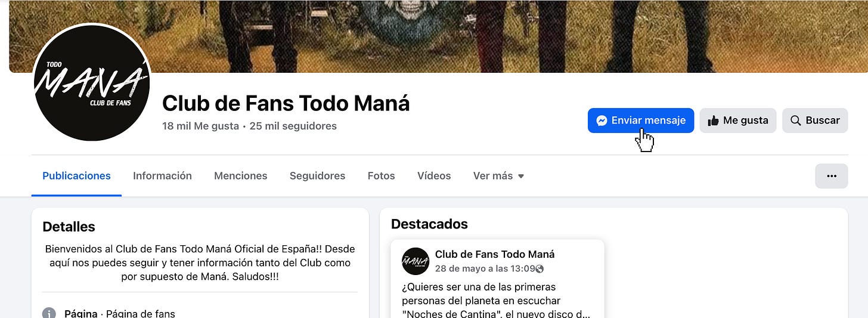Open the Vídeos tab

click(x=434, y=176)
